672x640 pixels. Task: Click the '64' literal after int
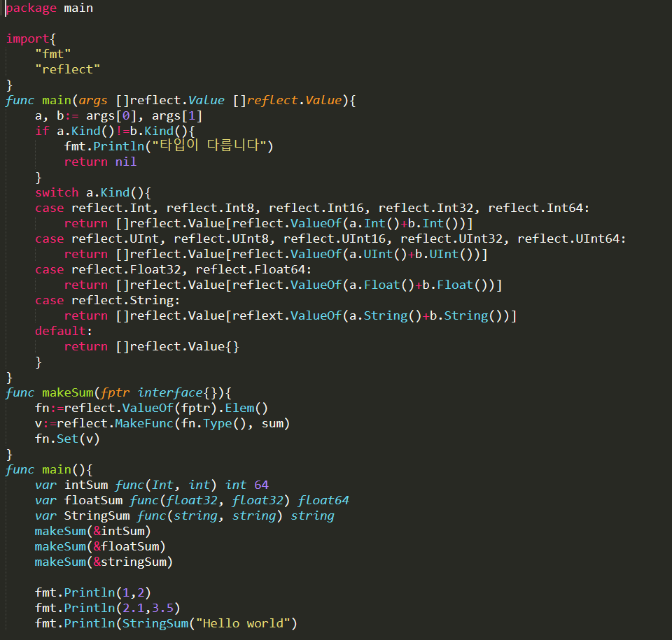click(x=261, y=485)
